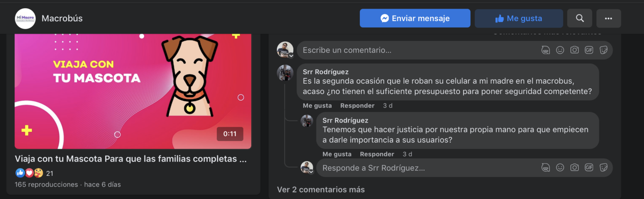Attach photo using camera icon in comment box
Image resolution: width=644 pixels, height=199 pixels.
(x=574, y=50)
